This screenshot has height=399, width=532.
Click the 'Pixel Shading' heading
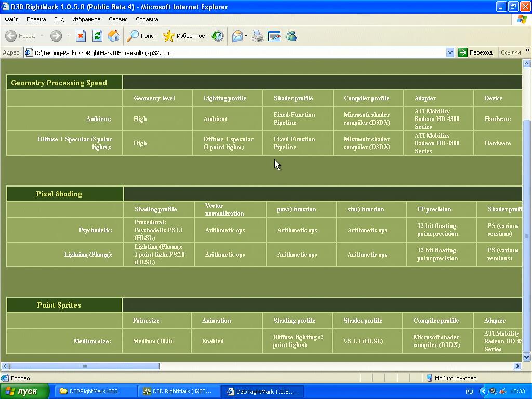(x=59, y=194)
